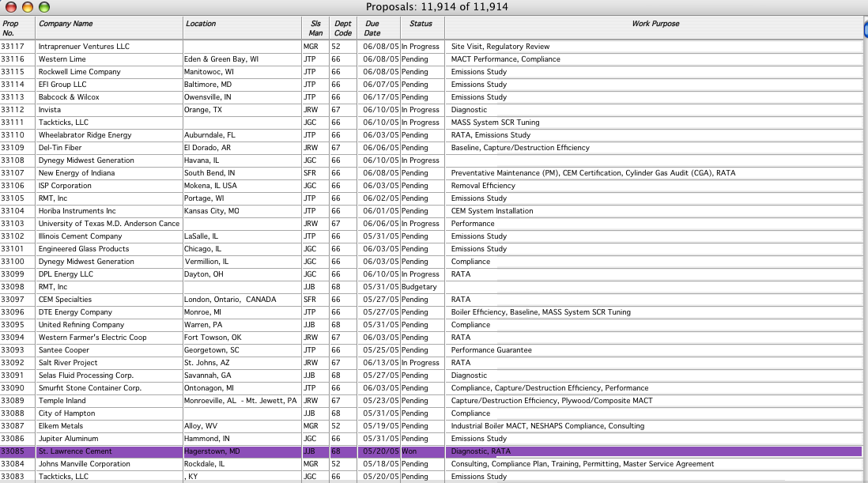Click due date 06/13/05
Screen dimensions: 868x483
[x=381, y=363]
